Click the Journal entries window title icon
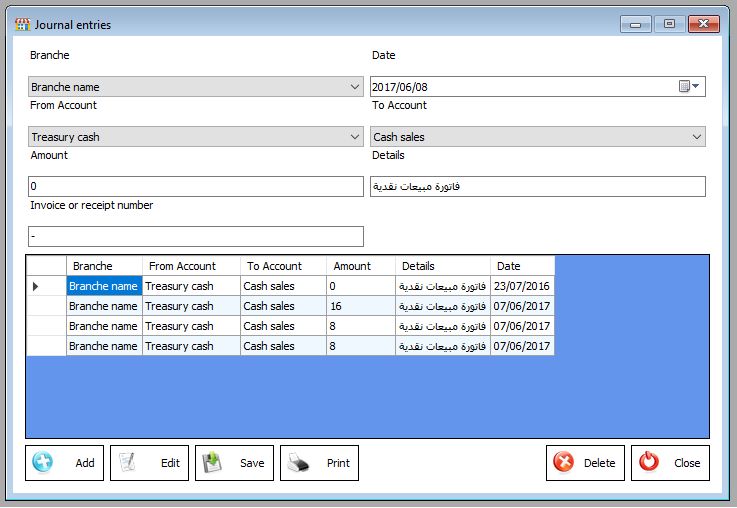 (21, 24)
